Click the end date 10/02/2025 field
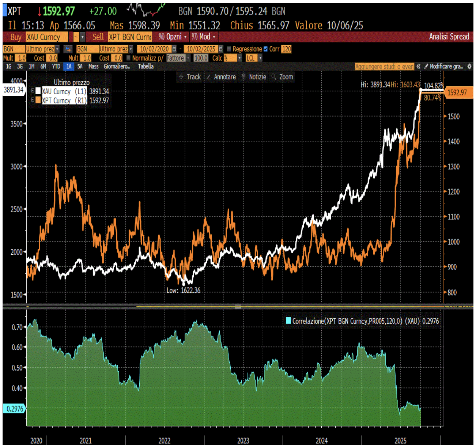This screenshot has height=448, width=476. point(201,49)
